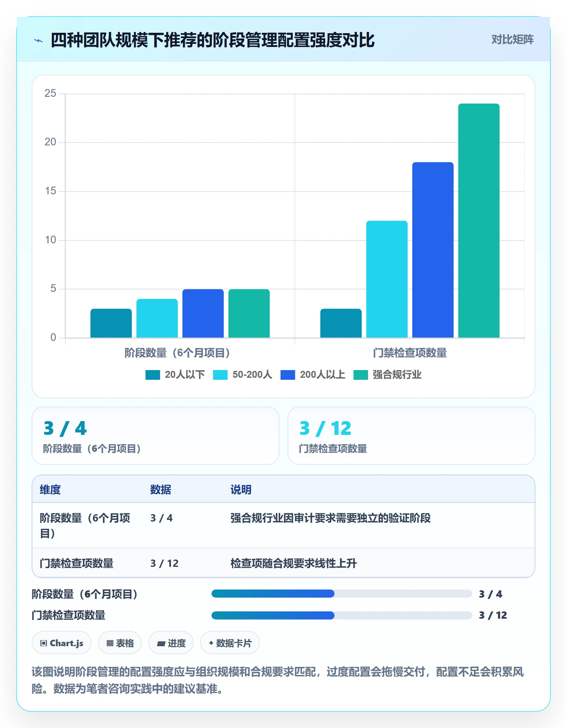Click the 对比矩阵 label in header
567x728 pixels.
click(x=512, y=40)
